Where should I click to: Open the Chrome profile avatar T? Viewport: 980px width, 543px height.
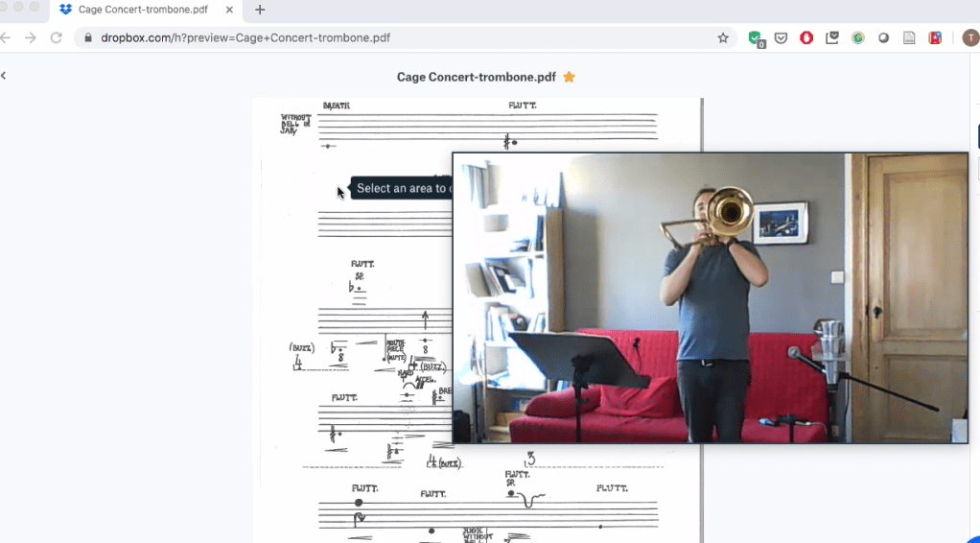point(969,38)
